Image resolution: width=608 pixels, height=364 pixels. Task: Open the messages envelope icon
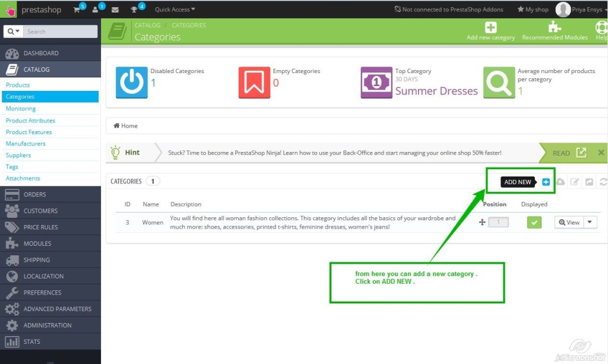coord(115,10)
